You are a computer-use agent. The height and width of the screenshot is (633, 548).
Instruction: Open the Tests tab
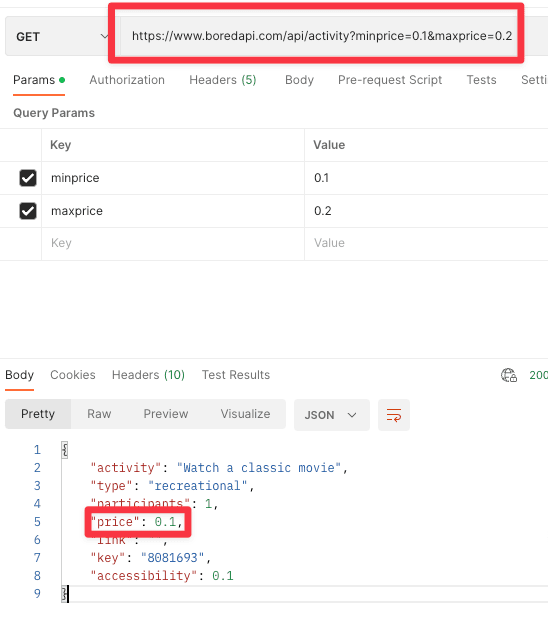tap(481, 80)
